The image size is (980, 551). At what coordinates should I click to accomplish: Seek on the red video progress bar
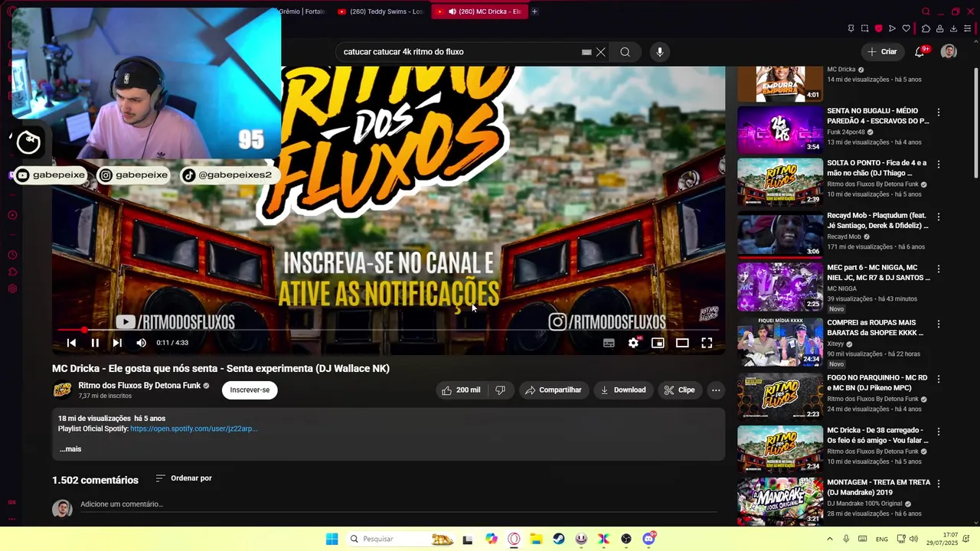388,330
